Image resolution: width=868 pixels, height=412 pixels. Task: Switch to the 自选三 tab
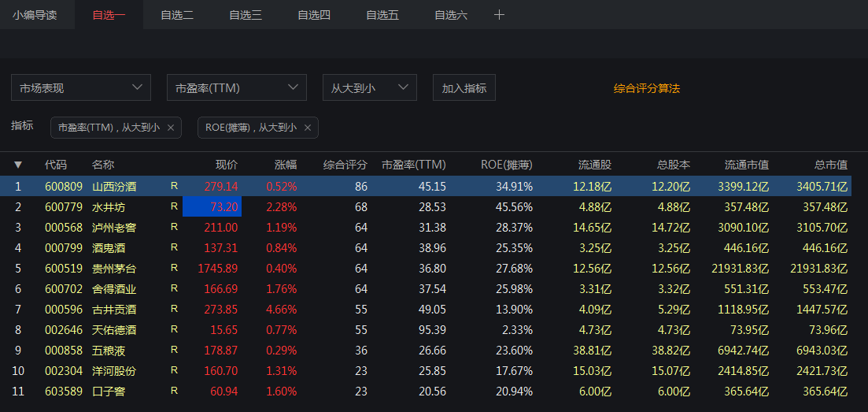point(246,15)
